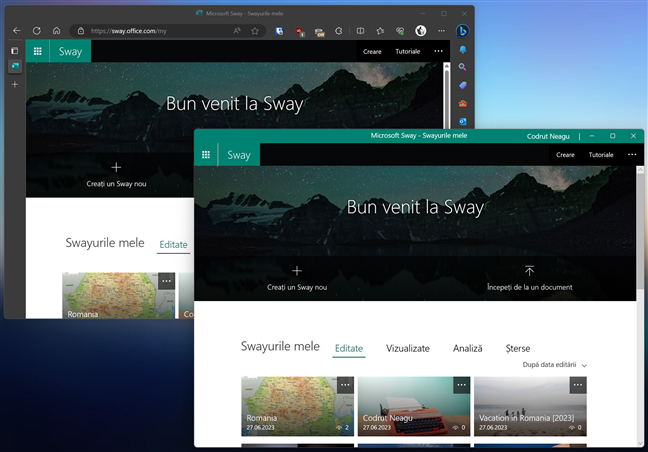Open Search in Edge sidebar
Viewport: 648px width, 452px height.
[x=462, y=67]
